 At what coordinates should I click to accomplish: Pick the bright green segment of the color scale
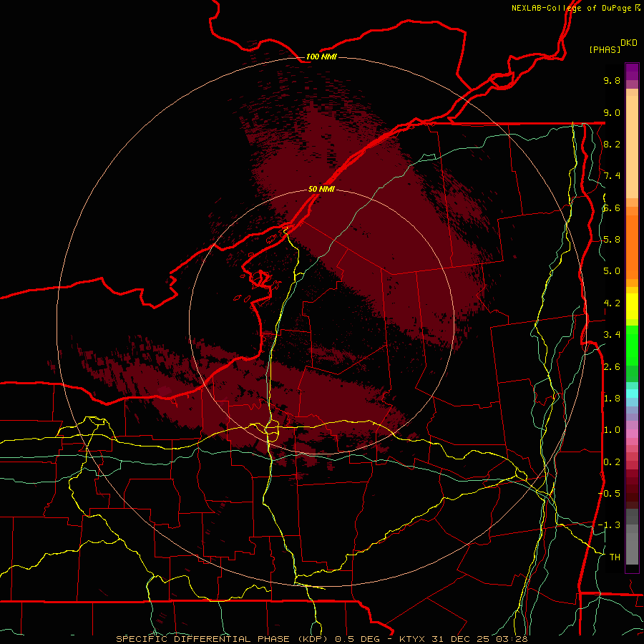click(632, 345)
